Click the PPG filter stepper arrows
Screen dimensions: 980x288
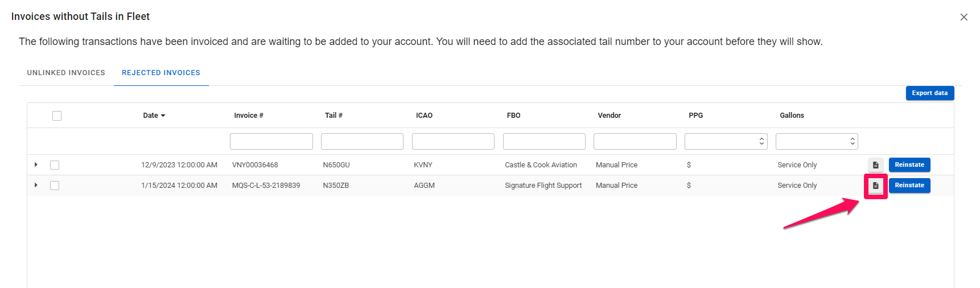point(761,141)
